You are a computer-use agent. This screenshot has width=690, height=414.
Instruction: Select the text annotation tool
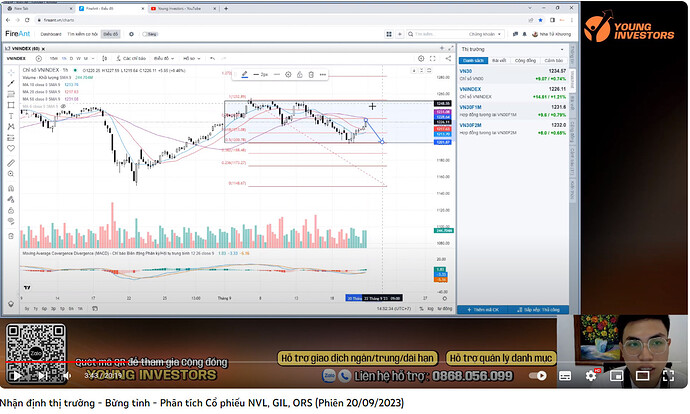11,116
